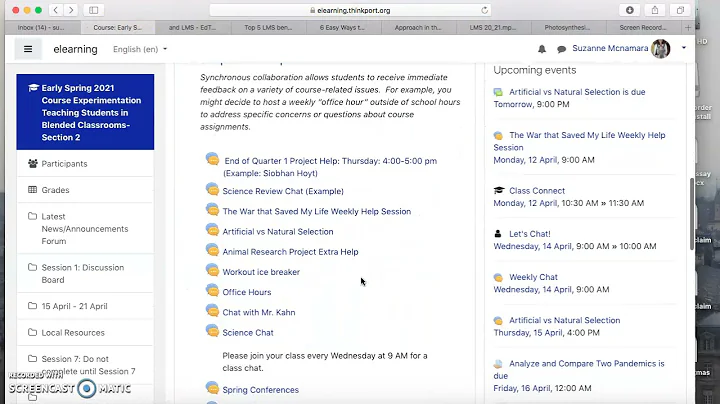Open the 15 April - 21 April section

click(85, 306)
